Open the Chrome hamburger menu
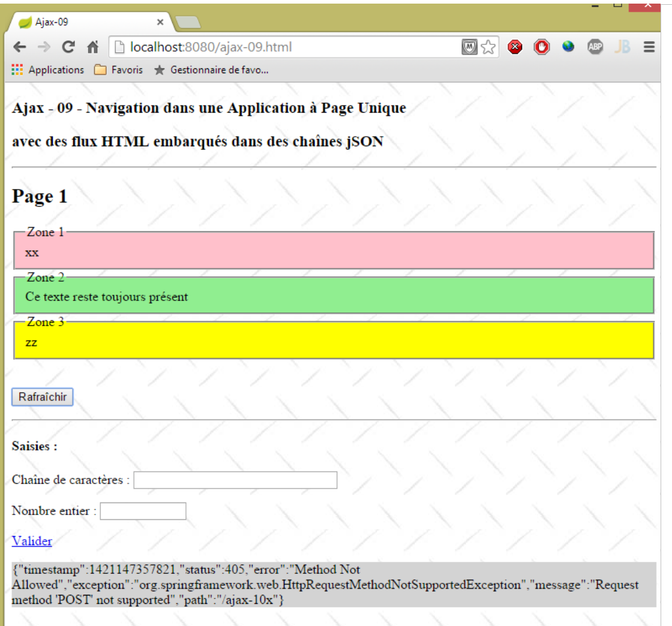 [x=649, y=47]
